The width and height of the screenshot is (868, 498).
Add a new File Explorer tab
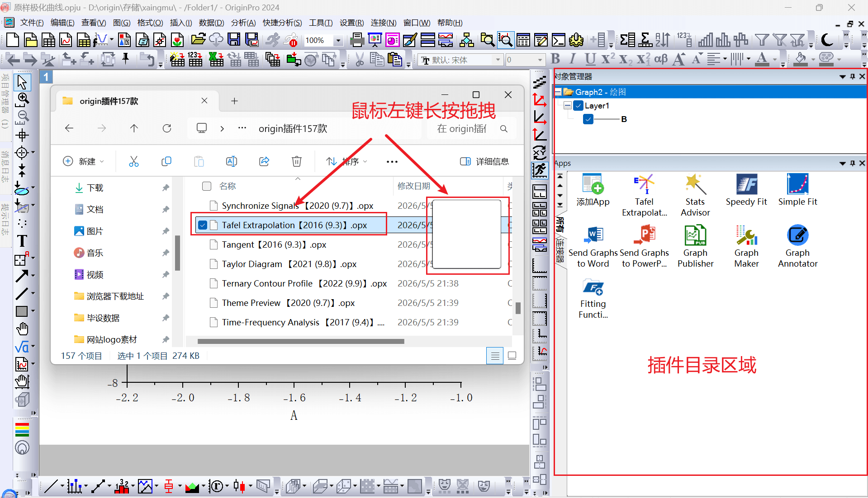pyautogui.click(x=234, y=101)
